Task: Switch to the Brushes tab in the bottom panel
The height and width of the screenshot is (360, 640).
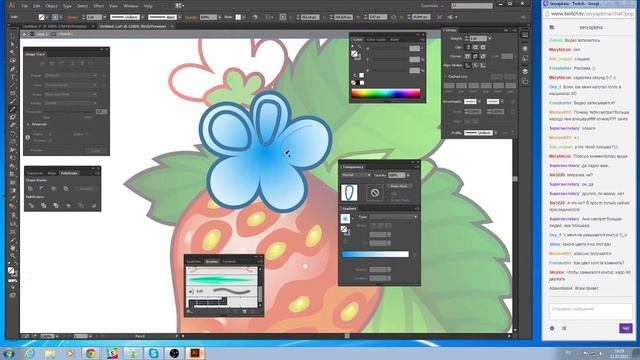Action: pos(211,261)
